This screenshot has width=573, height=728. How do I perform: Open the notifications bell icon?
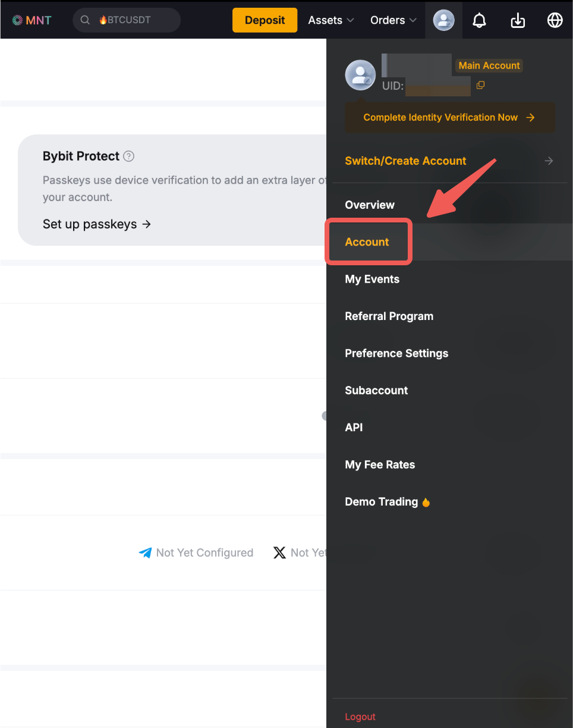point(479,20)
